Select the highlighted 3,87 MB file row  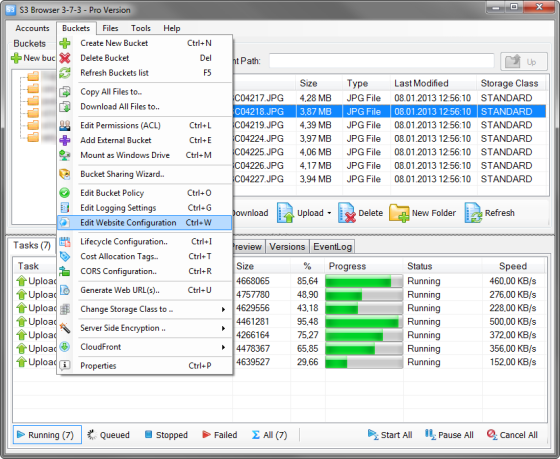(x=389, y=111)
